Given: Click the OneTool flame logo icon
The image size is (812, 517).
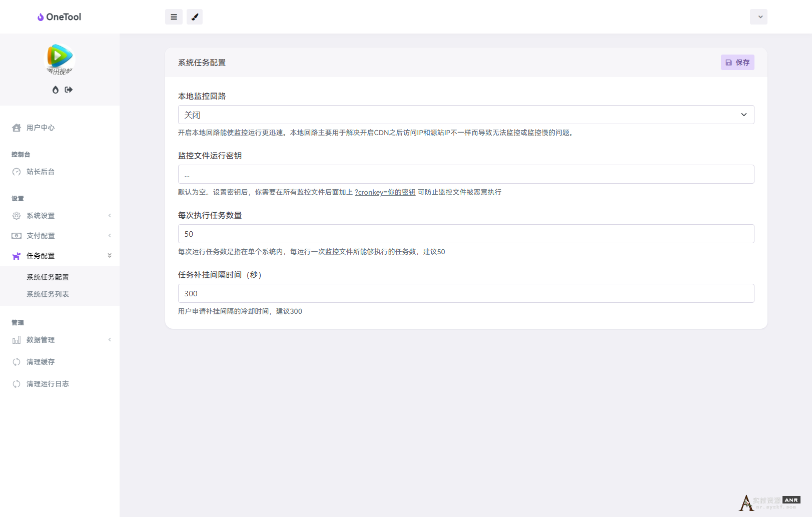Looking at the screenshot, I should click(41, 17).
